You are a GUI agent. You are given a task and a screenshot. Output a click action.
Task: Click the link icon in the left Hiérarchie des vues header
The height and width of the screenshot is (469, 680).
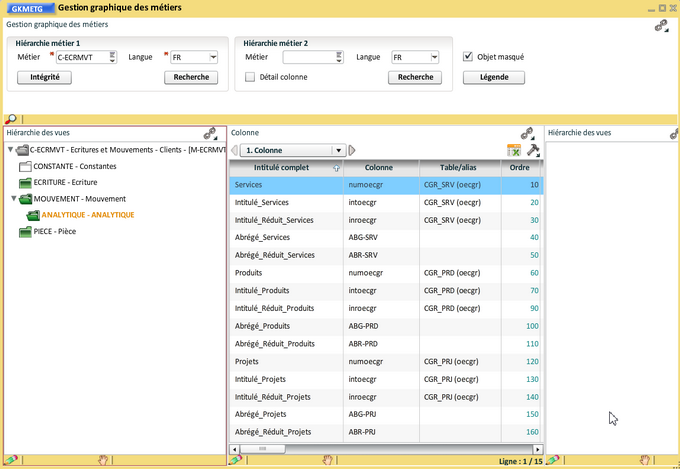click(x=210, y=133)
